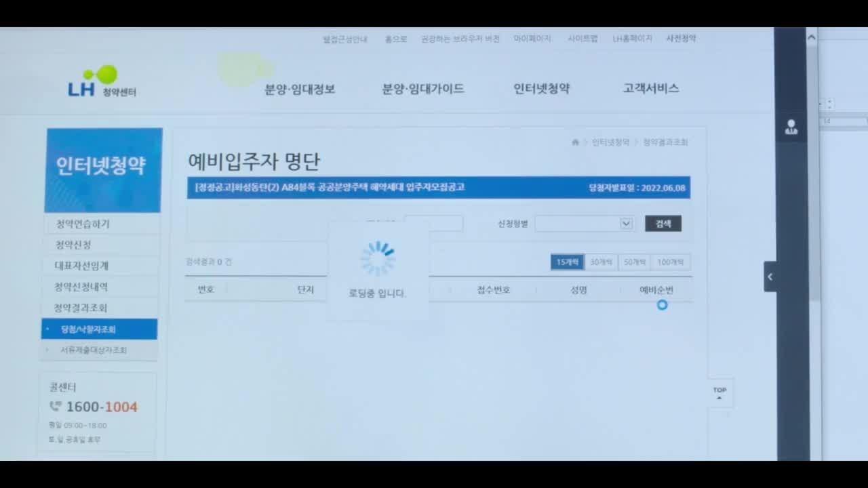This screenshot has width=868, height=488.
Task: Click the 마이페이지 link at the top
Action: point(532,39)
